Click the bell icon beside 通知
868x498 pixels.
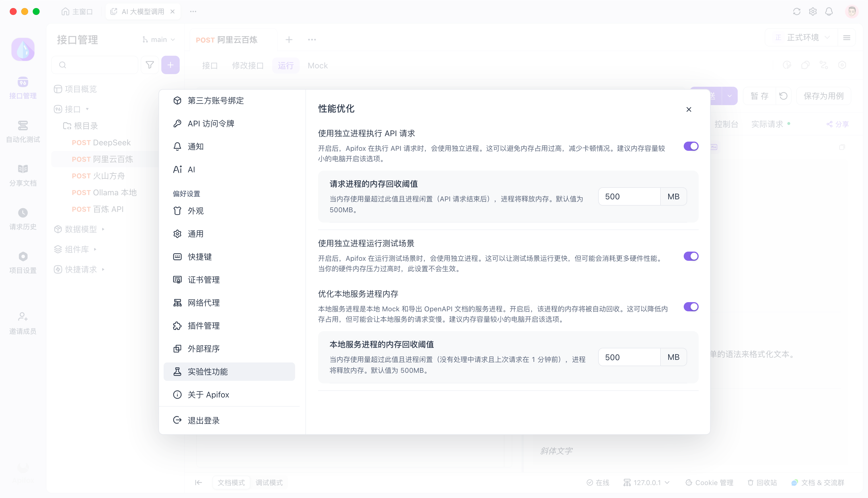tap(177, 146)
